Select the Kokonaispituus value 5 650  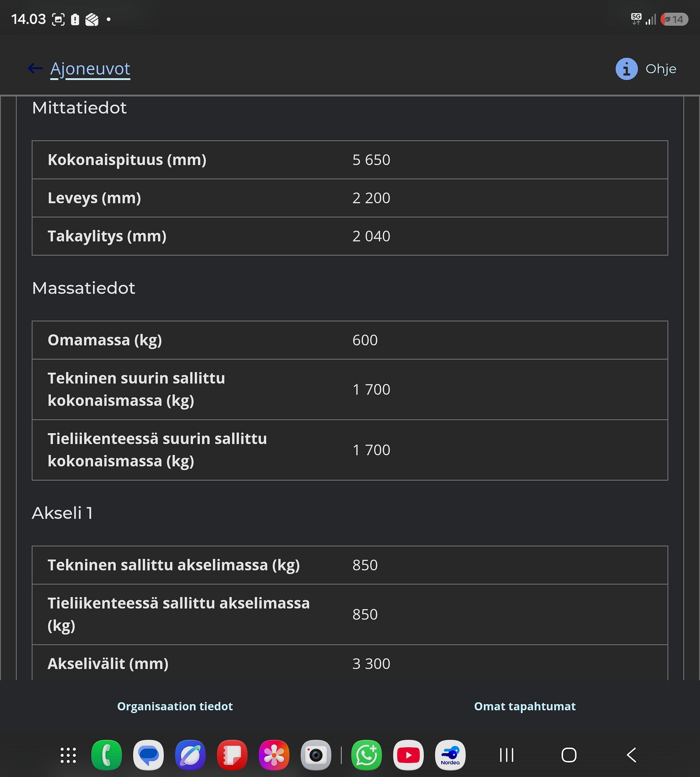coord(371,160)
